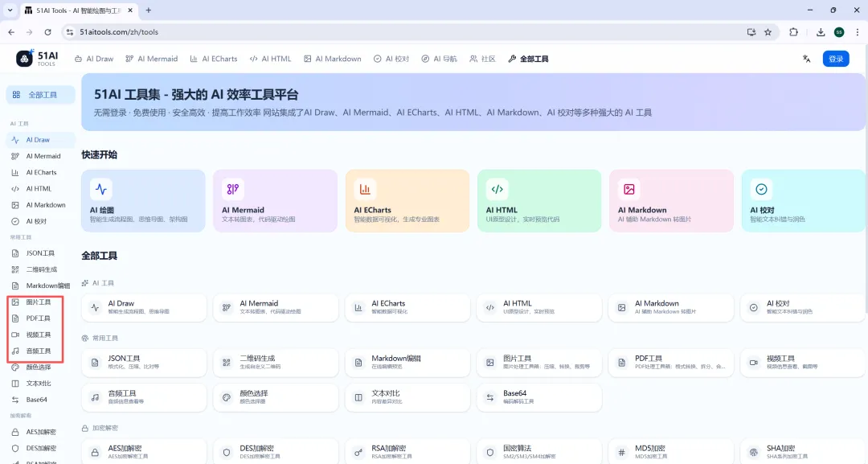The height and width of the screenshot is (464, 868).
Task: Select 全部工具 in top navigation
Action: click(x=528, y=59)
